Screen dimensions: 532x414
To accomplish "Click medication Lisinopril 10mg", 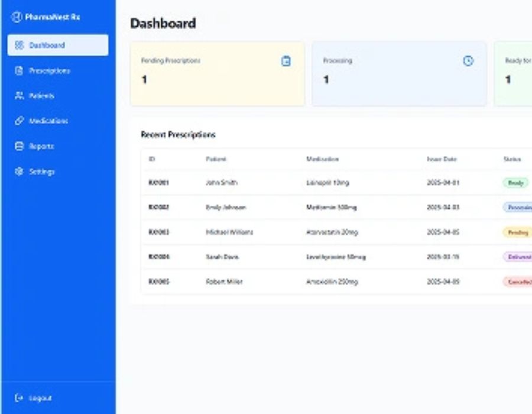I will tap(327, 183).
